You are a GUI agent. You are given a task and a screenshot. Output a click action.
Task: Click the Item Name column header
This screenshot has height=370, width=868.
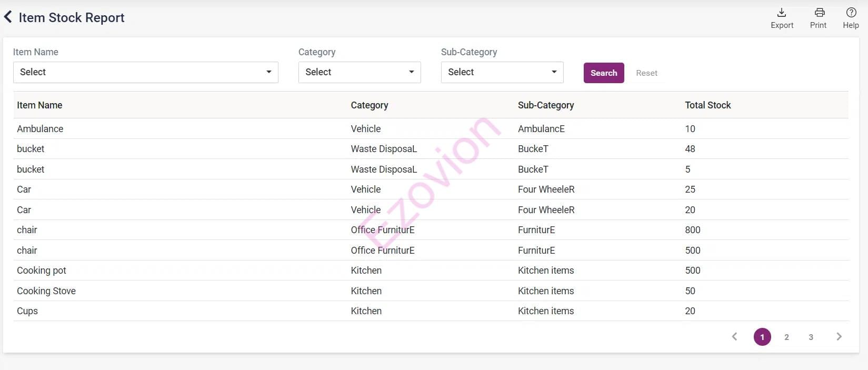point(39,105)
